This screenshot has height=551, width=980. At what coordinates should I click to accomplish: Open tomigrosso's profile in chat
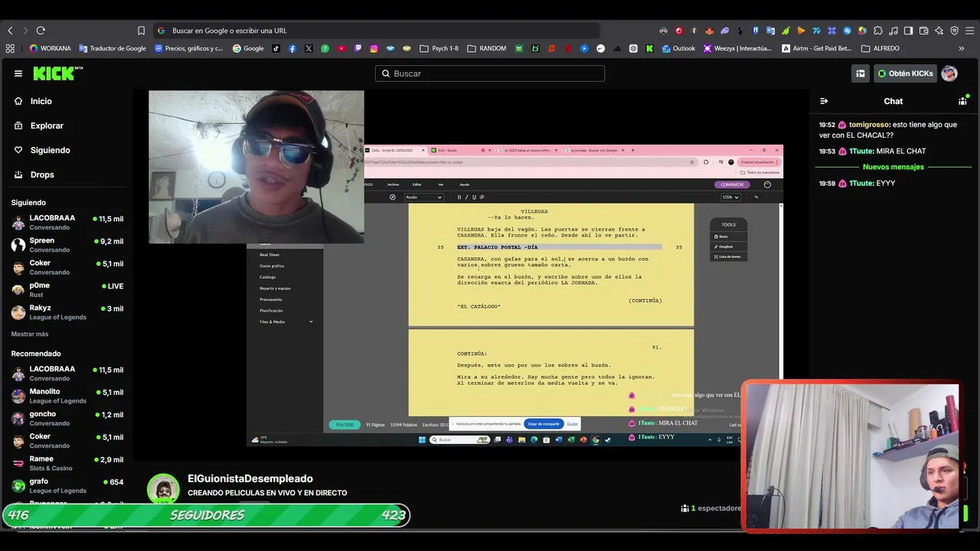click(x=869, y=125)
